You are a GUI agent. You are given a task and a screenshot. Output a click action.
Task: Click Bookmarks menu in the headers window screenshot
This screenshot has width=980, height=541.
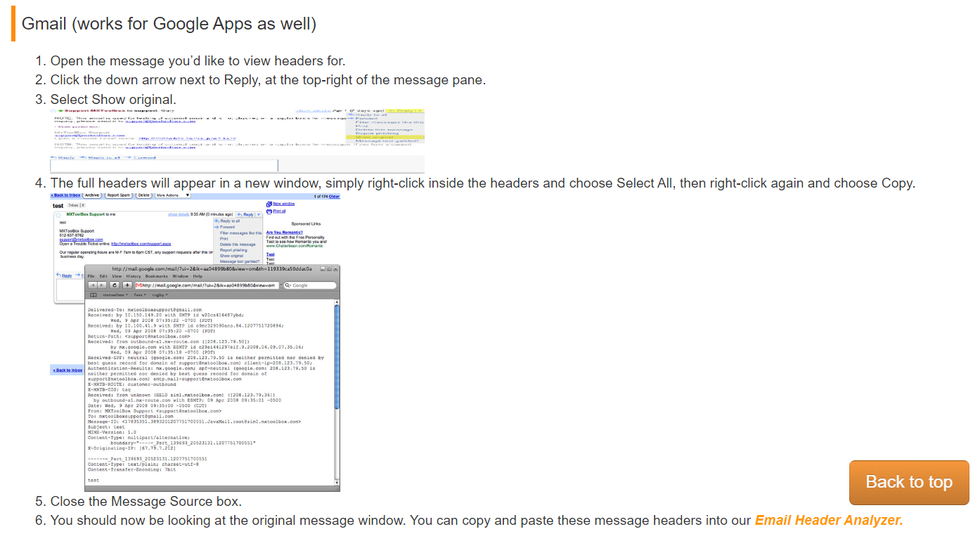pos(157,276)
